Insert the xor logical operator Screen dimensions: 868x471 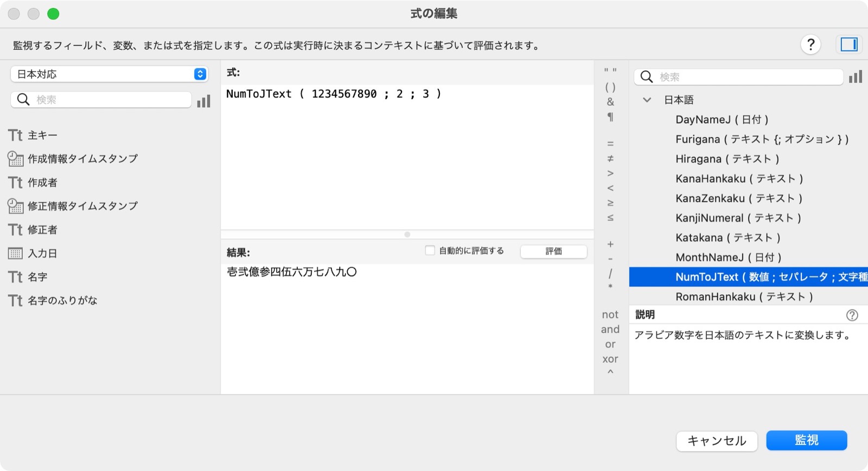click(x=610, y=359)
